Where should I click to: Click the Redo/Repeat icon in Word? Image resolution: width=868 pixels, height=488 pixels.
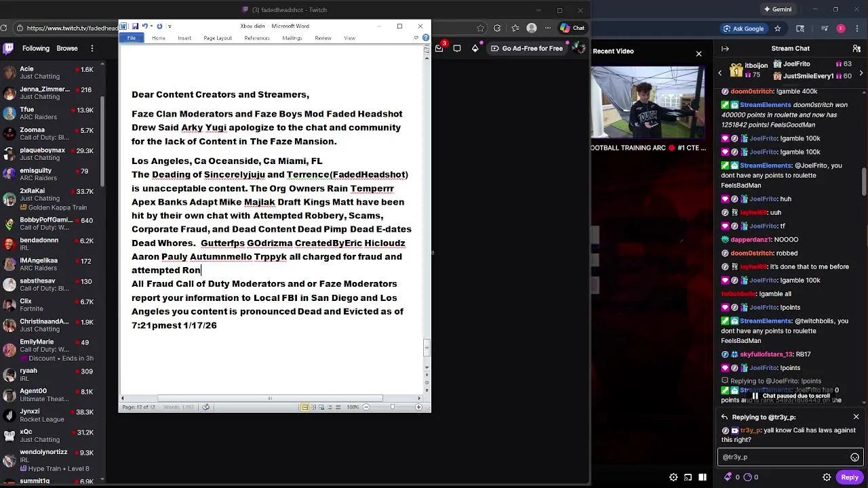(159, 26)
